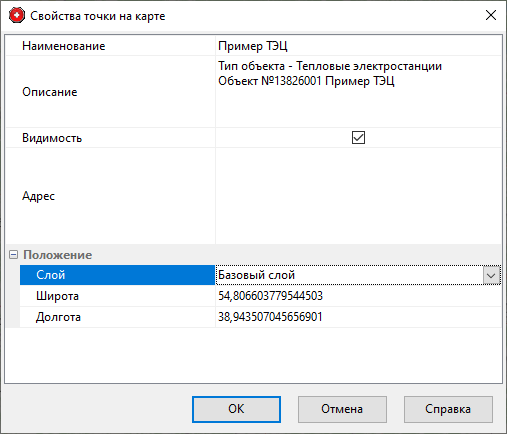Select the Широта property label
Screen dimensions: 507x434
pyautogui.click(x=57, y=296)
